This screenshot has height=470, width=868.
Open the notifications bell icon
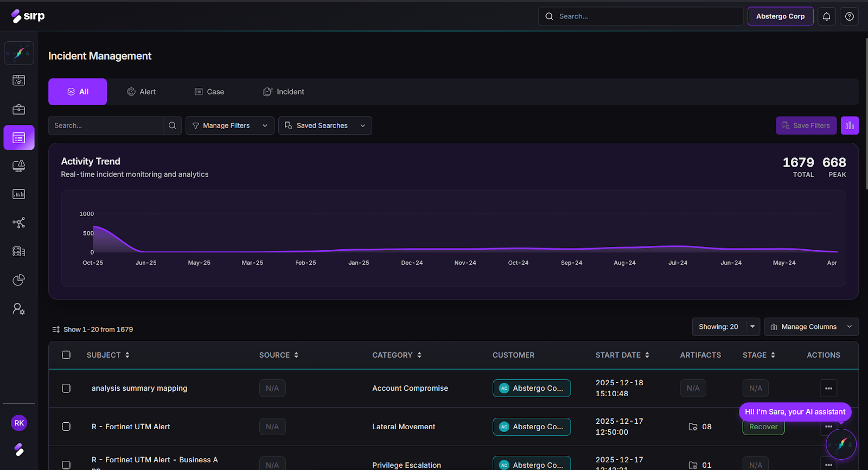[826, 16]
